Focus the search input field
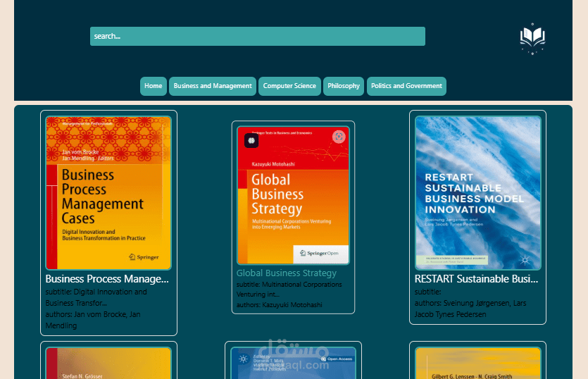The image size is (588, 379). tap(257, 37)
